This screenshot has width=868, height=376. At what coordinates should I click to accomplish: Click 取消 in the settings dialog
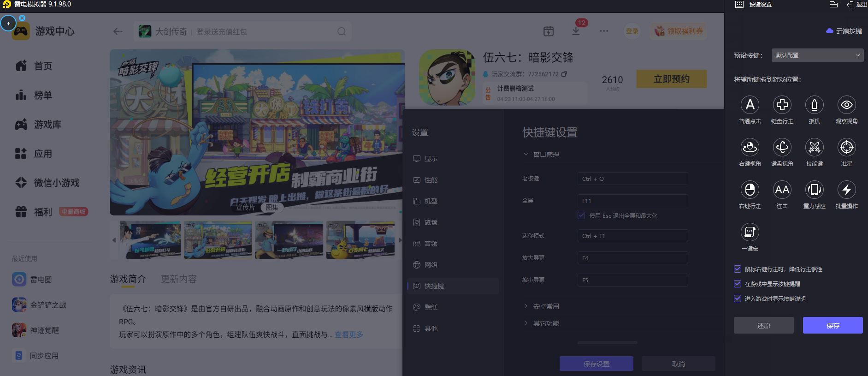pos(679,364)
